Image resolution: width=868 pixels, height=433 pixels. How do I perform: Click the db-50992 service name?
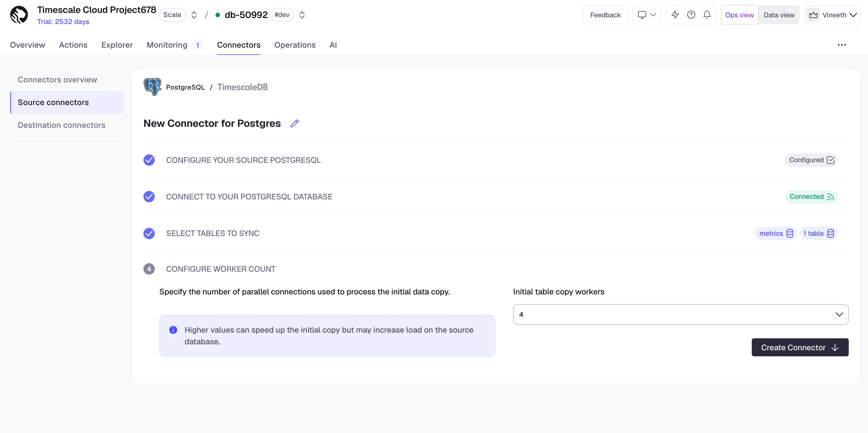point(246,15)
